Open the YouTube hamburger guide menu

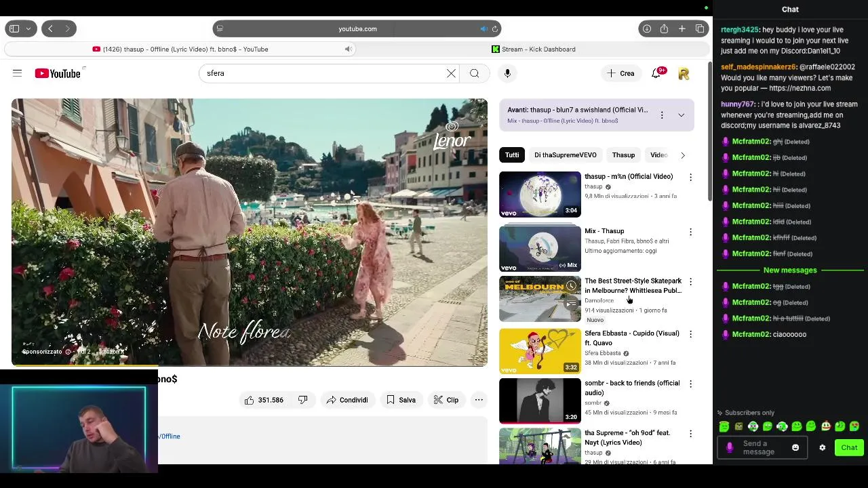pos(18,73)
